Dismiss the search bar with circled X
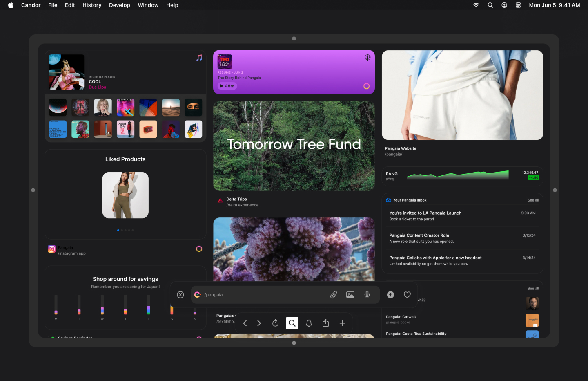Screen dimensions: 588x381 pos(180,295)
